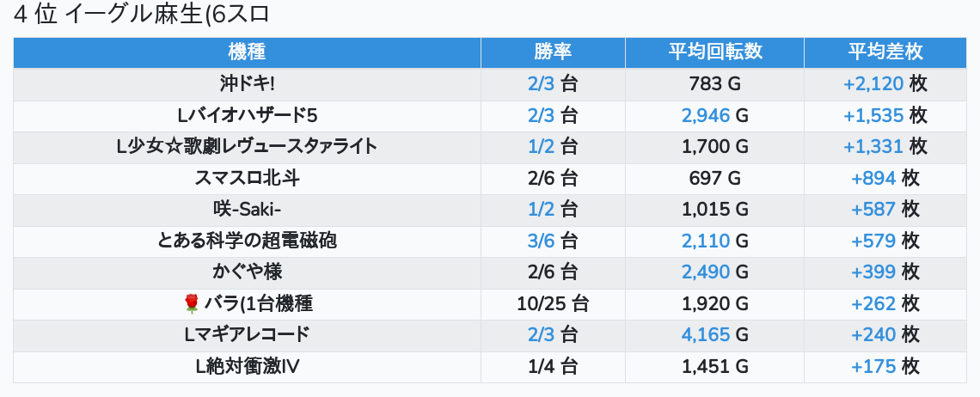The height and width of the screenshot is (397, 980).
Task: Click the Lマギアレコード machine name
Action: (x=247, y=335)
